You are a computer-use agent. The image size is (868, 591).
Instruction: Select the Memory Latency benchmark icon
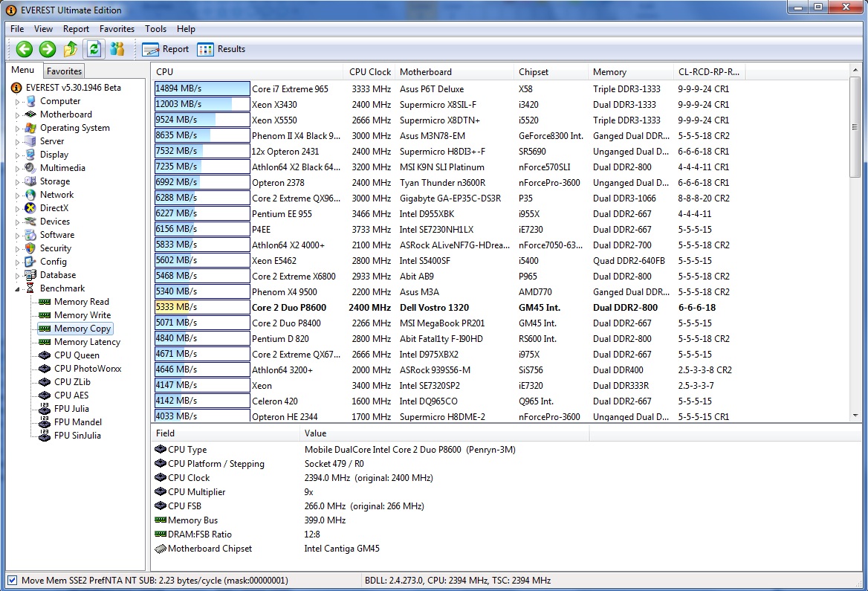coord(45,342)
